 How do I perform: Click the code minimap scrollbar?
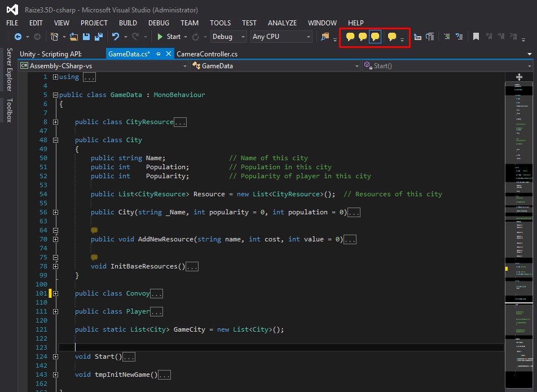(518, 226)
